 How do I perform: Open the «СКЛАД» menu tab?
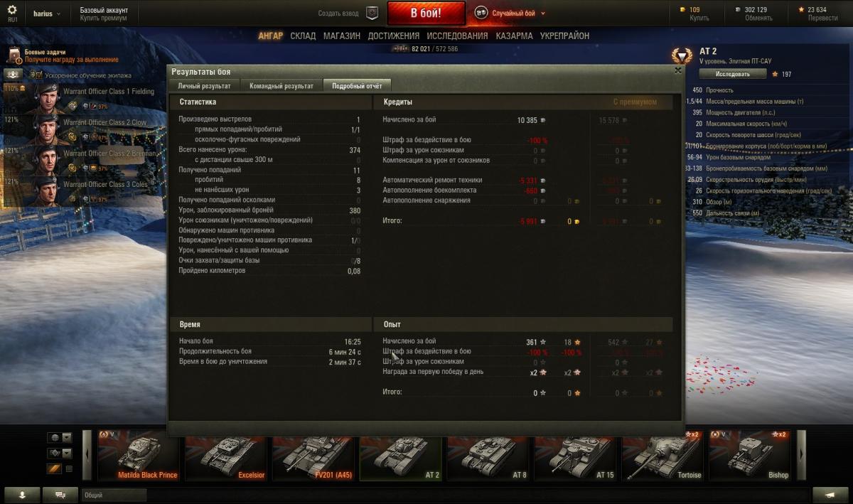[x=303, y=36]
